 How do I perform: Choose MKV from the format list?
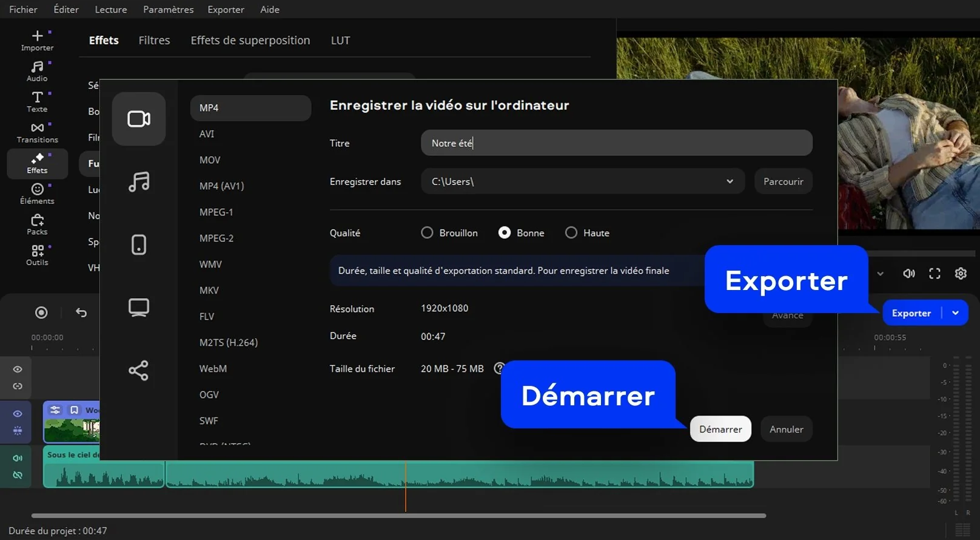[209, 291]
